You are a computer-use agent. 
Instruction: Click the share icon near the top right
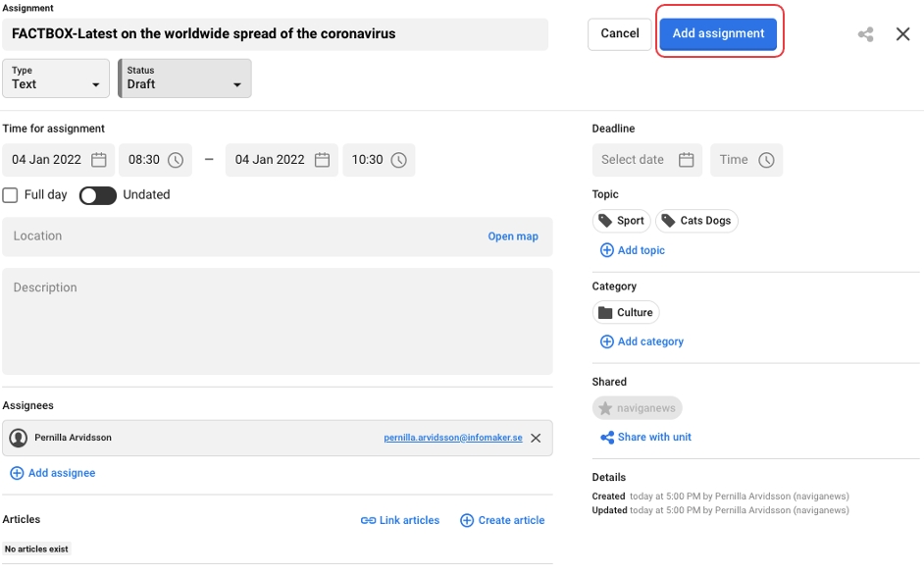coord(865,34)
